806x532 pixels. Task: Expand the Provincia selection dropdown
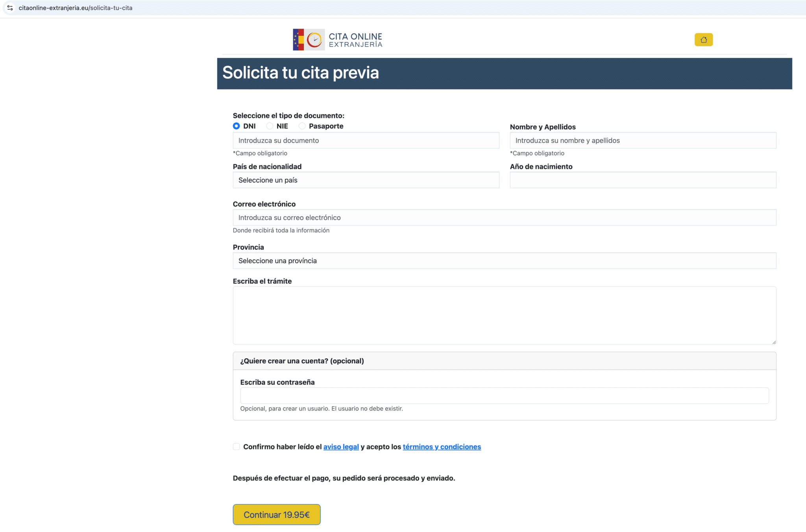[504, 261]
